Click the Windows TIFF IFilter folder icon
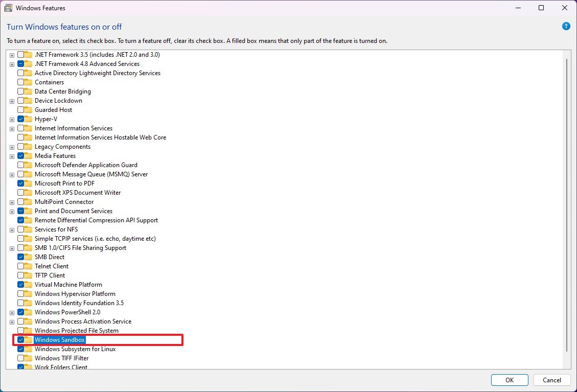The width and height of the screenshot is (577, 392). click(x=28, y=358)
